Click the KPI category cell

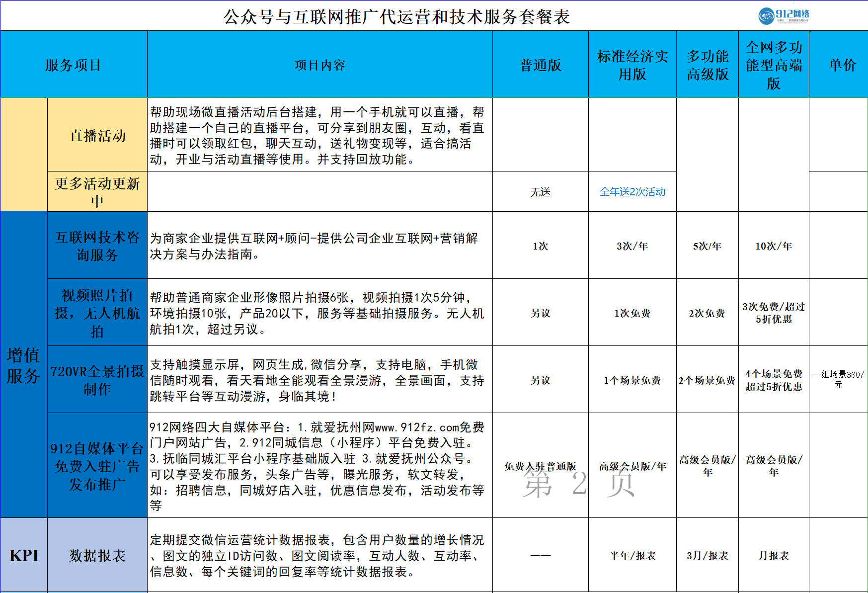[23, 555]
